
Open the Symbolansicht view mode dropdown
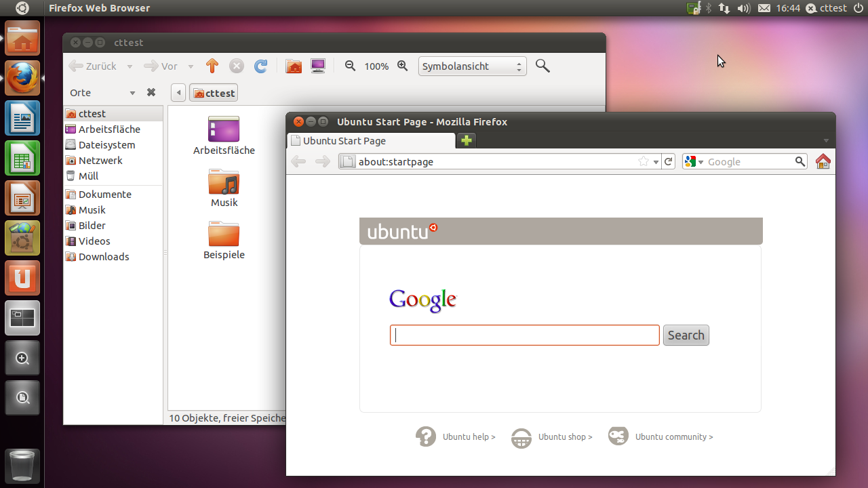pos(472,66)
